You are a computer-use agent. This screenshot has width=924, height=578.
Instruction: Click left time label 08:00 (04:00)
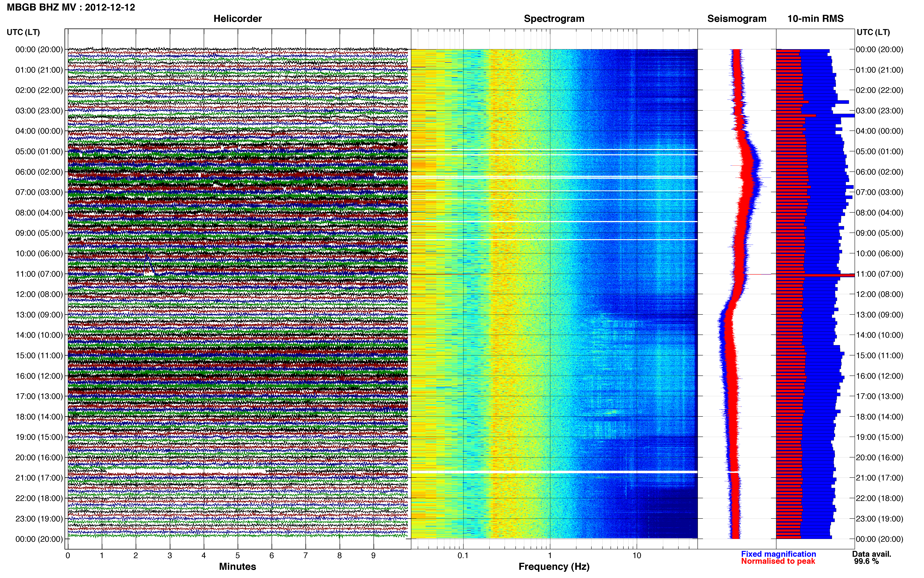[39, 213]
